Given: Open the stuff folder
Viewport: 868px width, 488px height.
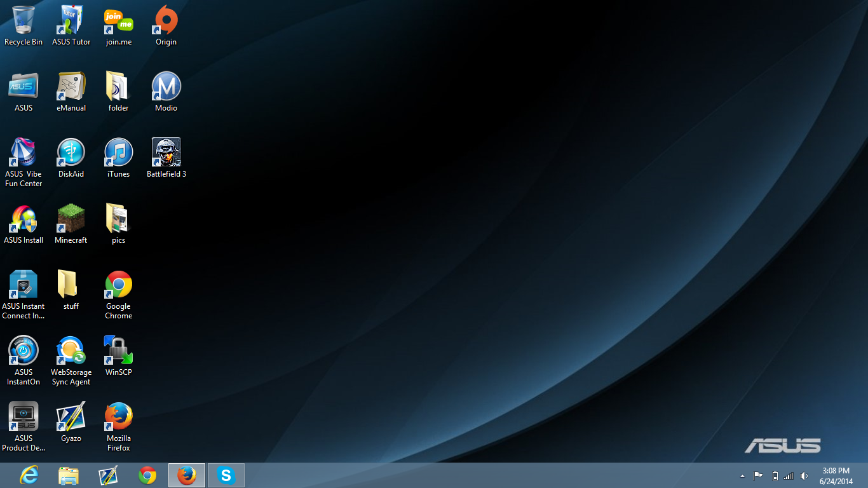Looking at the screenshot, I should point(71,290).
